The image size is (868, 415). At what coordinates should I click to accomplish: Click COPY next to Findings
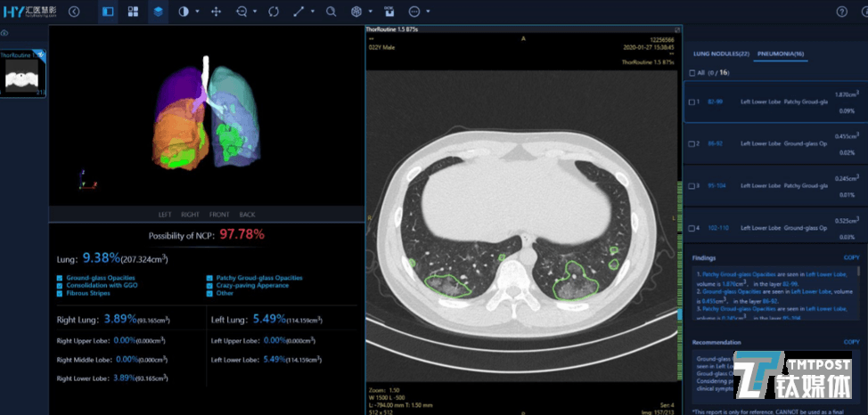(850, 257)
